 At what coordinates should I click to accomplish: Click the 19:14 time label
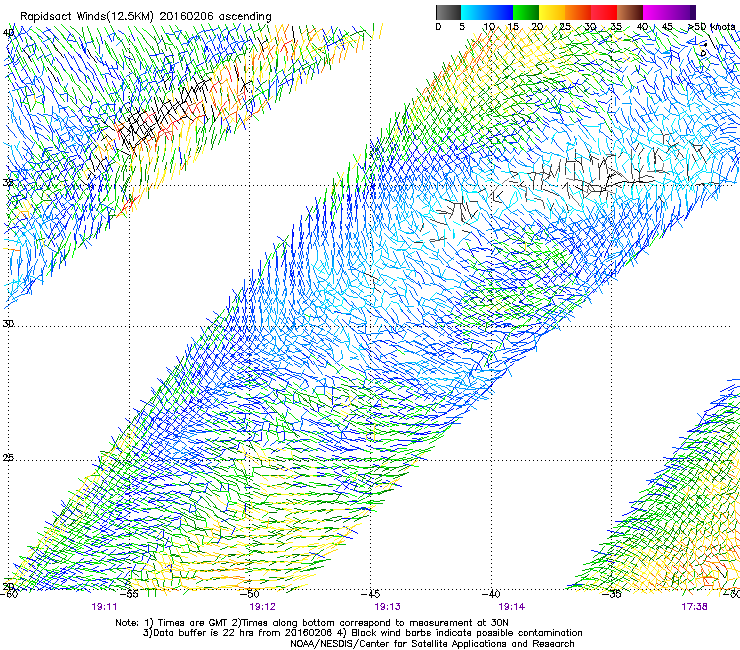pos(512,607)
